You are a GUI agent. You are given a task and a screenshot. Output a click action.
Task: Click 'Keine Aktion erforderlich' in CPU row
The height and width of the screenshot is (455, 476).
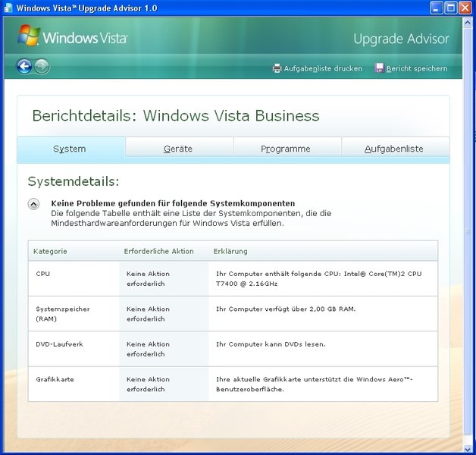point(148,278)
